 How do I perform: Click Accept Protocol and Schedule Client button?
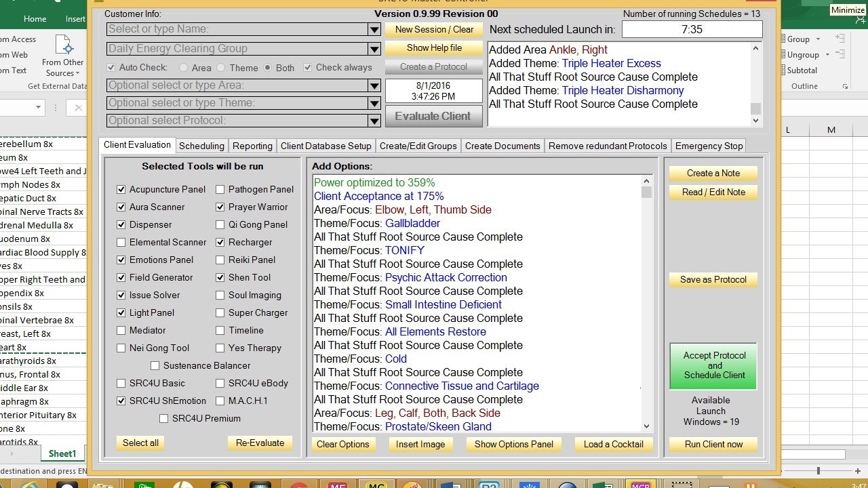[714, 365]
